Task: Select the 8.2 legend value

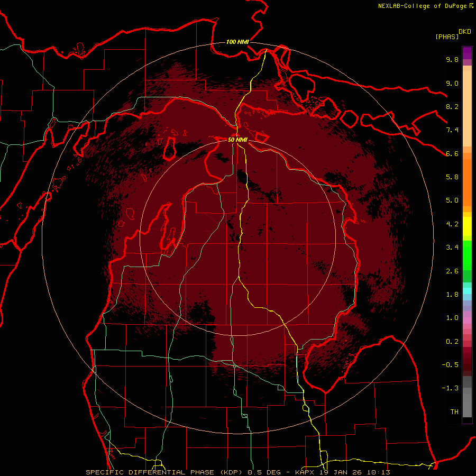Action: coord(452,106)
